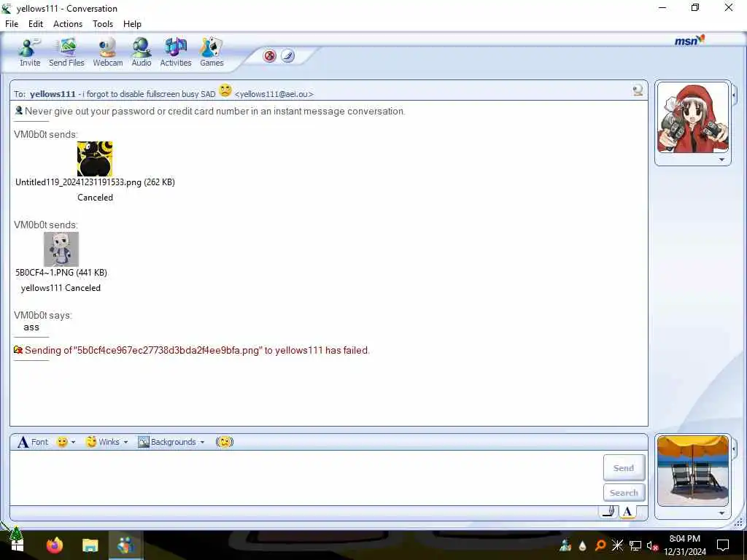Collapse the contact picture side arrow
This screenshot has height=560, width=747.
(734, 95)
